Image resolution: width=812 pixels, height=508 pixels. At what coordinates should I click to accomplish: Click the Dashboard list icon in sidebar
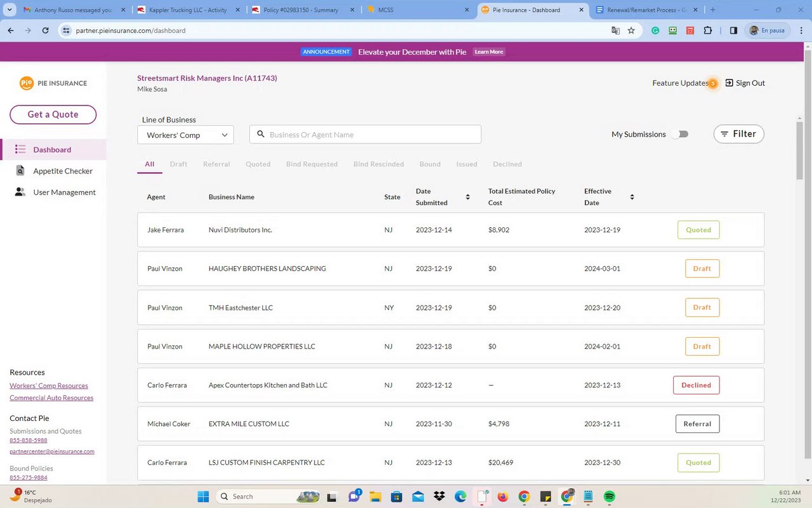point(20,149)
